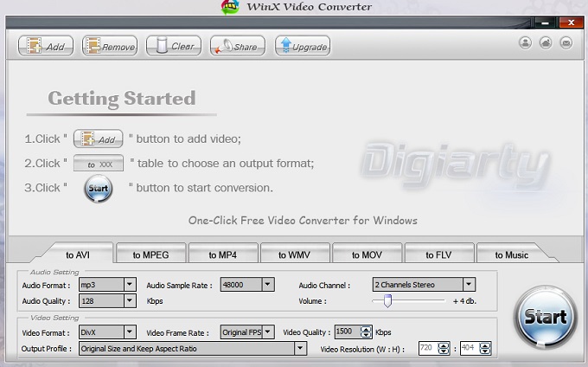Open the Audio Channel dropdown
Screen dimensions: 588x367
point(424,285)
